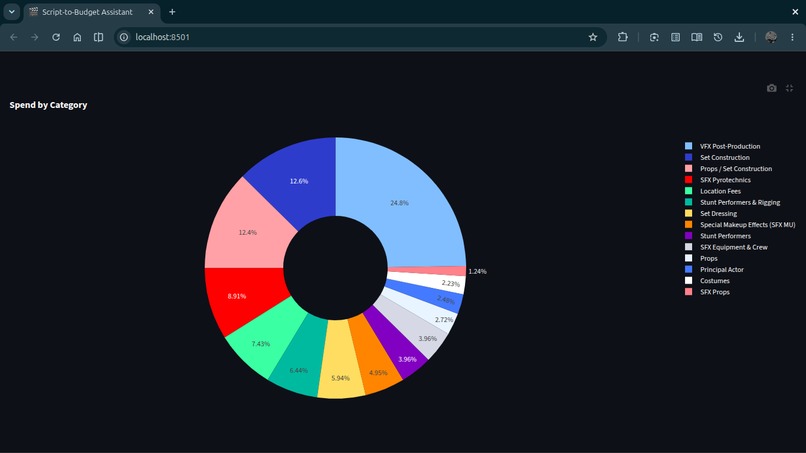Expand the chart to fullscreen
Screen dimensions: 806x453
790,88
